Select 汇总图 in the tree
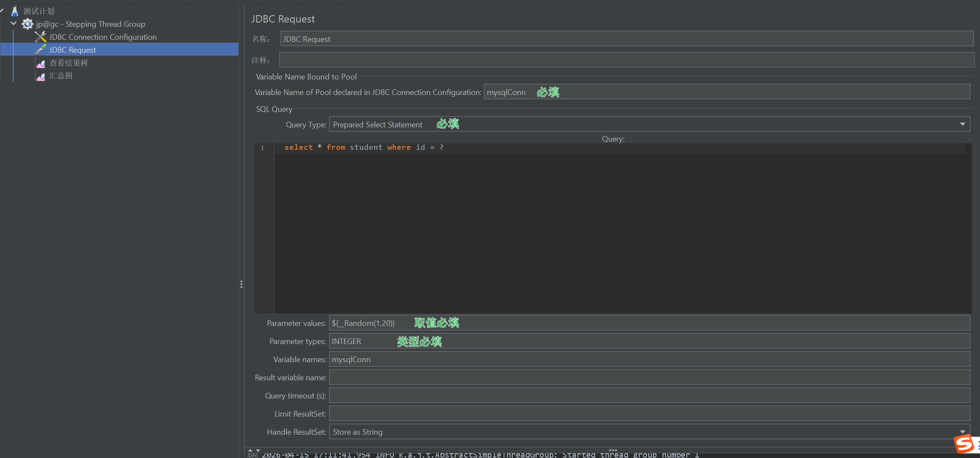980x458 pixels. 61,76
